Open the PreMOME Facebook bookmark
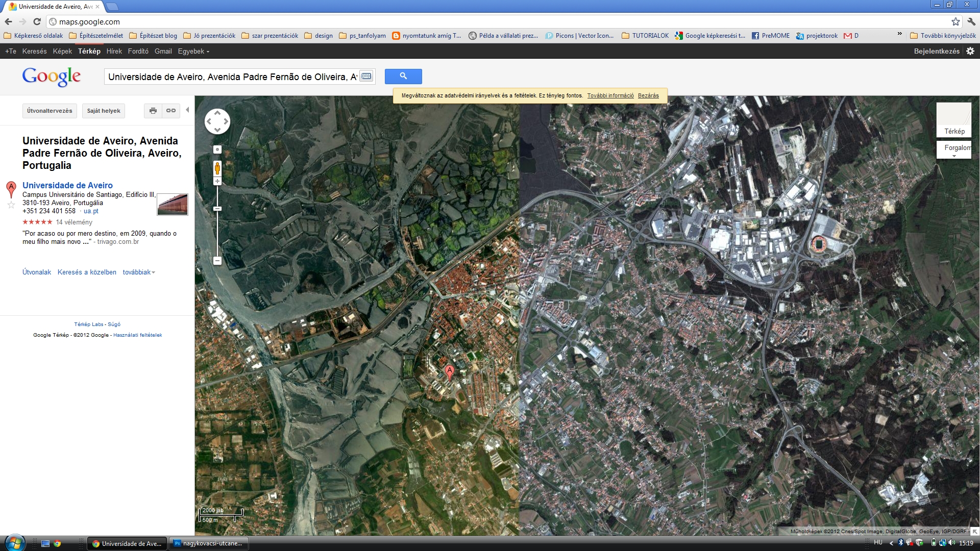Viewport: 980px width, 551px height. click(770, 36)
